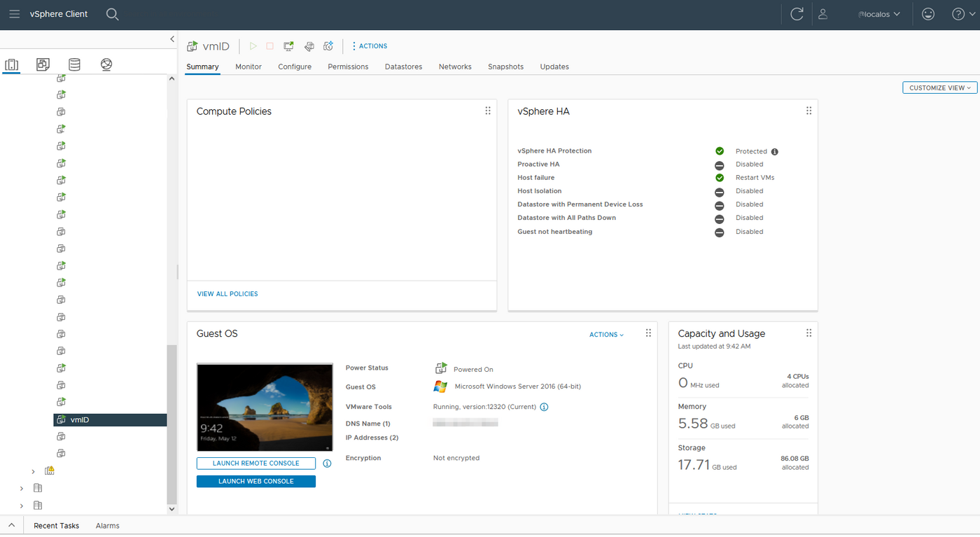This screenshot has height=537, width=980.
Task: Collapse the navigation pane with the chevron
Action: [172, 39]
